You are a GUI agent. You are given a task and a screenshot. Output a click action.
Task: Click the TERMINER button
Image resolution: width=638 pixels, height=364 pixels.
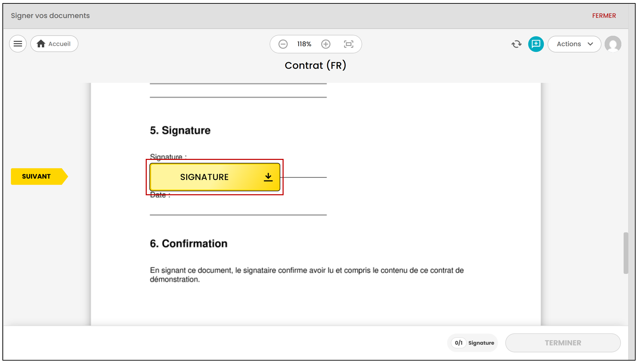coord(563,343)
